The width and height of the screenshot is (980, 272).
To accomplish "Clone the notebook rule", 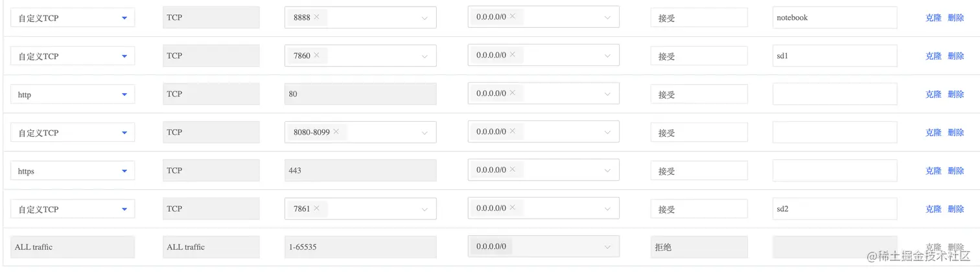I will pyautogui.click(x=933, y=18).
